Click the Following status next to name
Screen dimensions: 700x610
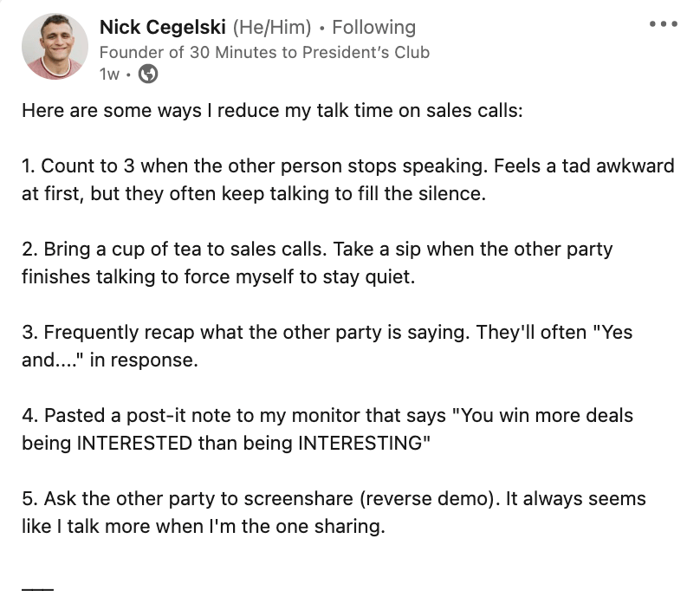(x=374, y=28)
